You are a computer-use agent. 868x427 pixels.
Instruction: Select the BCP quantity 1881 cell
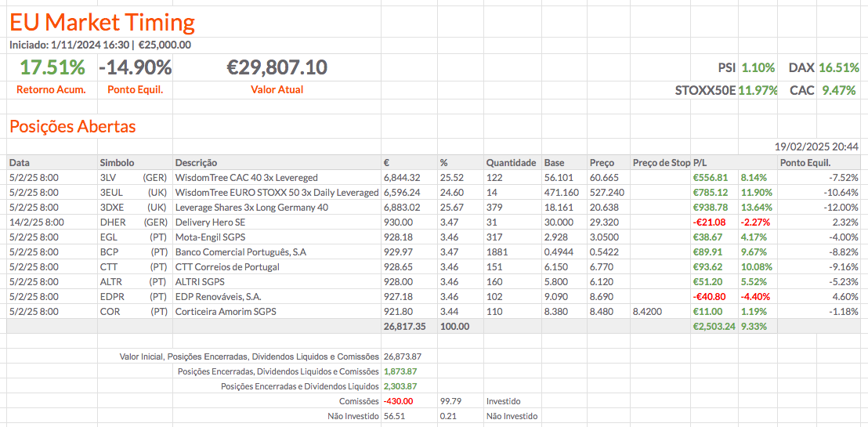click(x=497, y=252)
